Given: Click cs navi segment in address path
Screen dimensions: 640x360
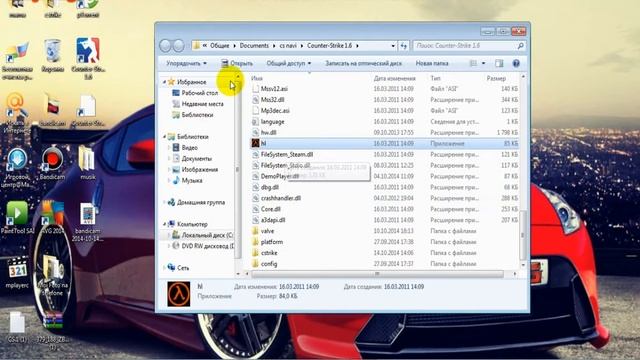Looking at the screenshot, I should pos(288,46).
